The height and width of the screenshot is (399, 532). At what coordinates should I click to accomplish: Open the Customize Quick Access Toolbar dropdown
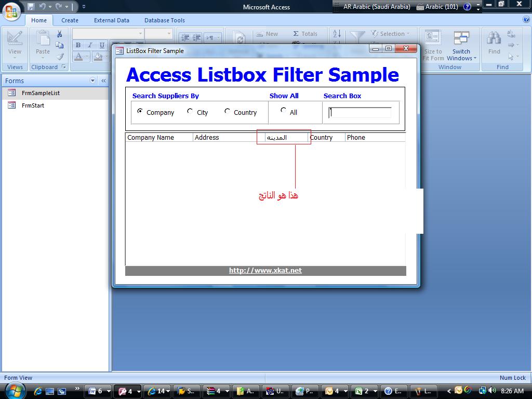[84, 6]
